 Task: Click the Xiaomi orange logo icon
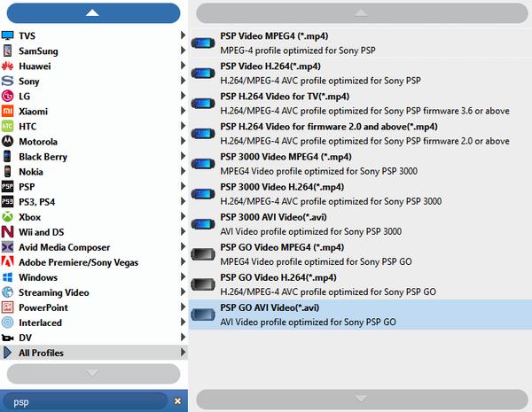pos(7,111)
